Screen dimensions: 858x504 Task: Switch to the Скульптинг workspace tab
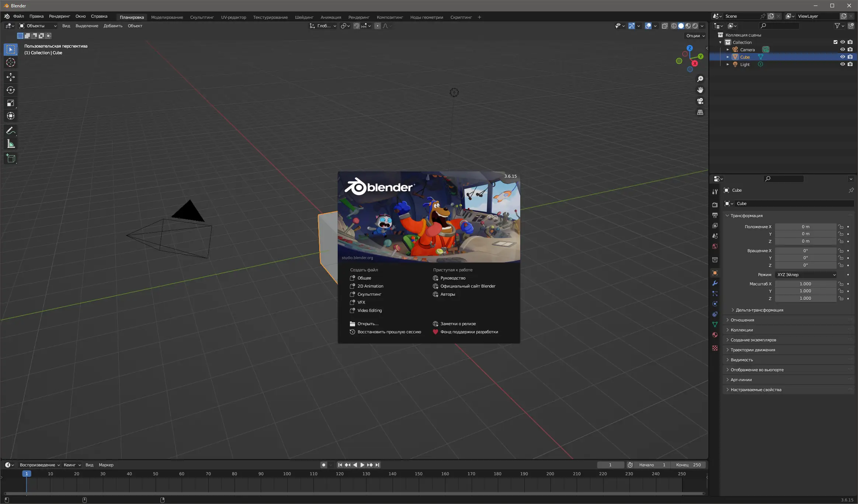click(x=202, y=17)
